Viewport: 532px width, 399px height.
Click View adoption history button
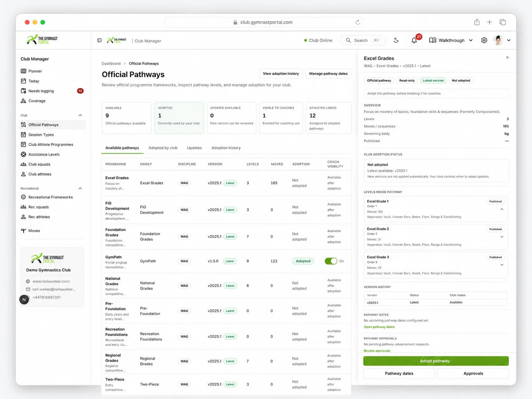[281, 73]
